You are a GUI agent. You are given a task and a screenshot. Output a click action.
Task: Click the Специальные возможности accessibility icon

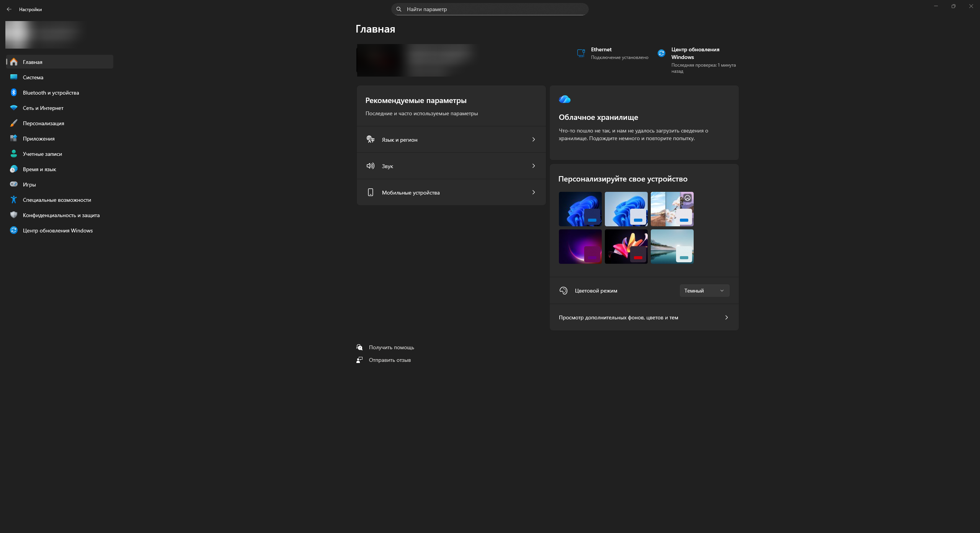14,200
